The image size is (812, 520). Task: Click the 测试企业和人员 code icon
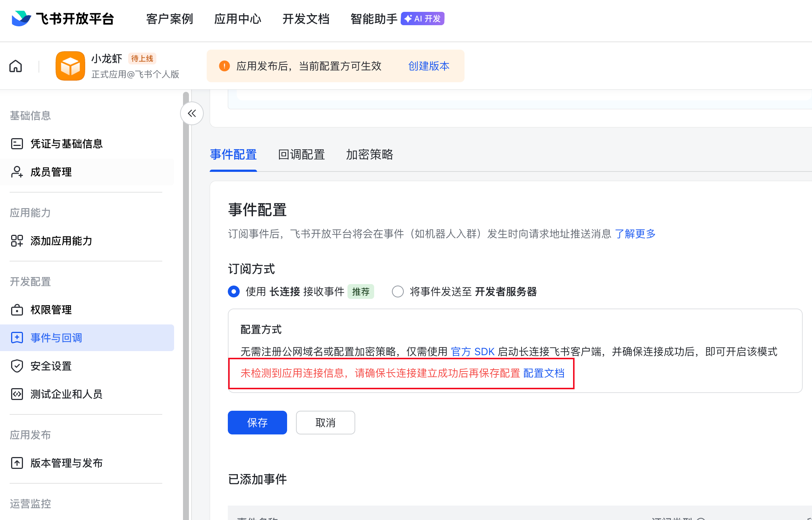[17, 394]
